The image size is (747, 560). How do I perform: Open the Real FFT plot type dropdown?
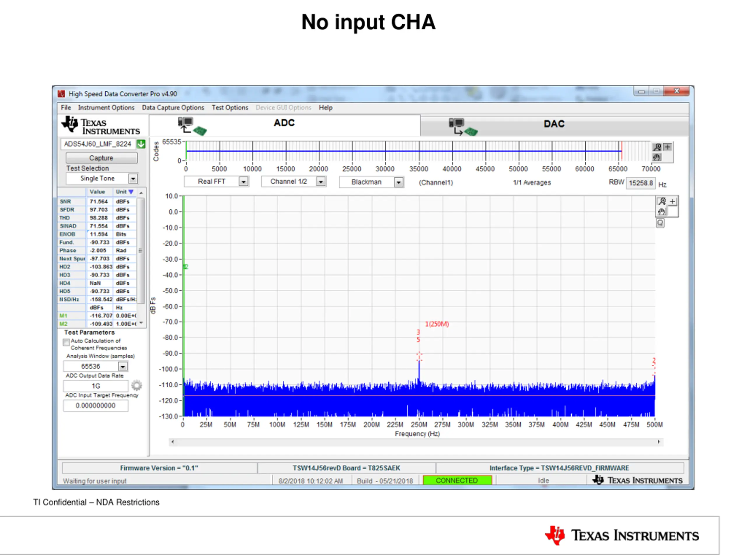243,182
